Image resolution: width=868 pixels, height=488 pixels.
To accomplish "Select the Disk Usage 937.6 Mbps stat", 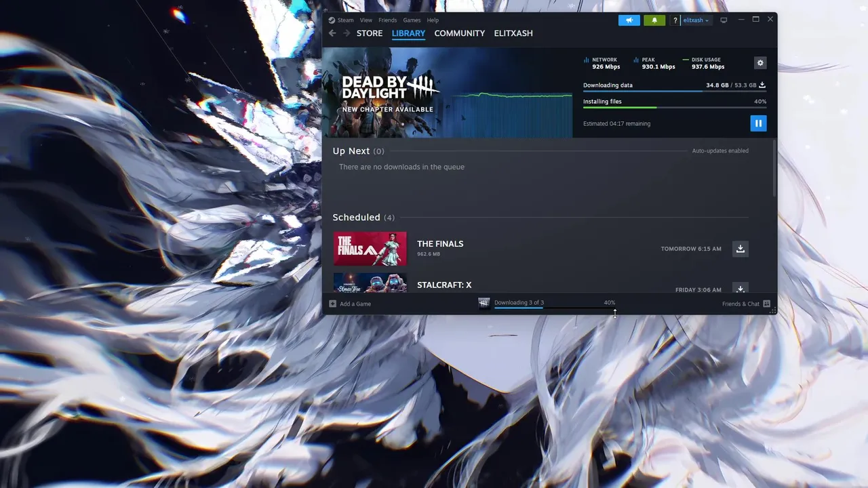I will click(x=704, y=63).
